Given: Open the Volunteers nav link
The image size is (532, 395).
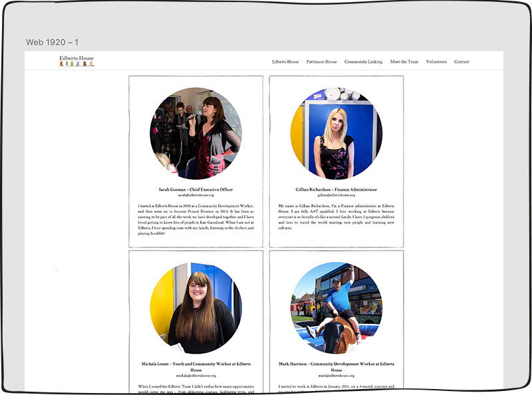Looking at the screenshot, I should pos(436,62).
